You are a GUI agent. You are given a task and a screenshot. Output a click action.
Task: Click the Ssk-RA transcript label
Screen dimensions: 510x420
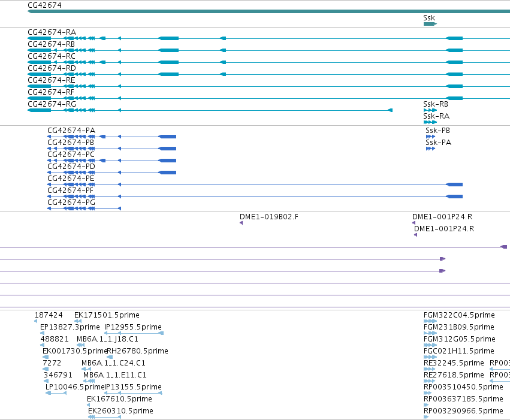tap(436, 116)
